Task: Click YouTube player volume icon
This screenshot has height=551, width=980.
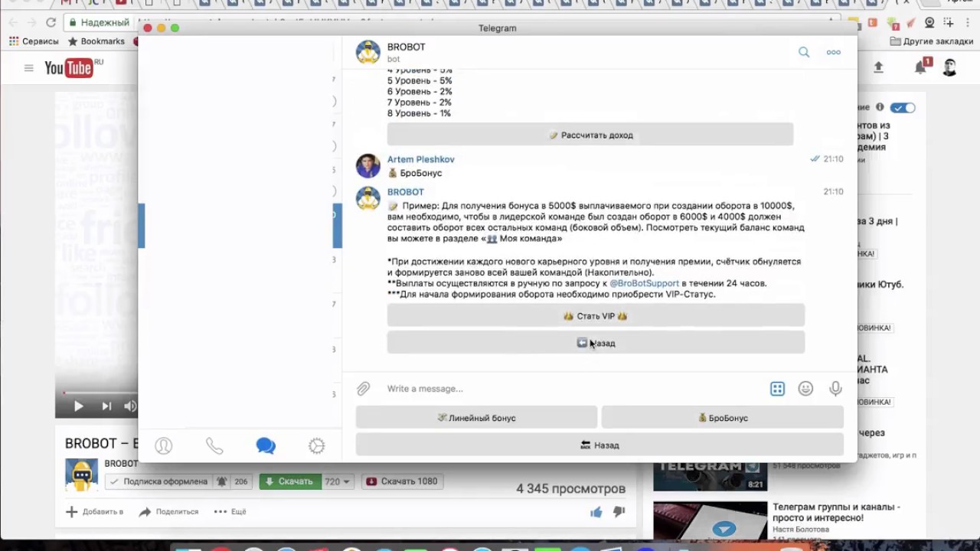Action: coord(130,406)
